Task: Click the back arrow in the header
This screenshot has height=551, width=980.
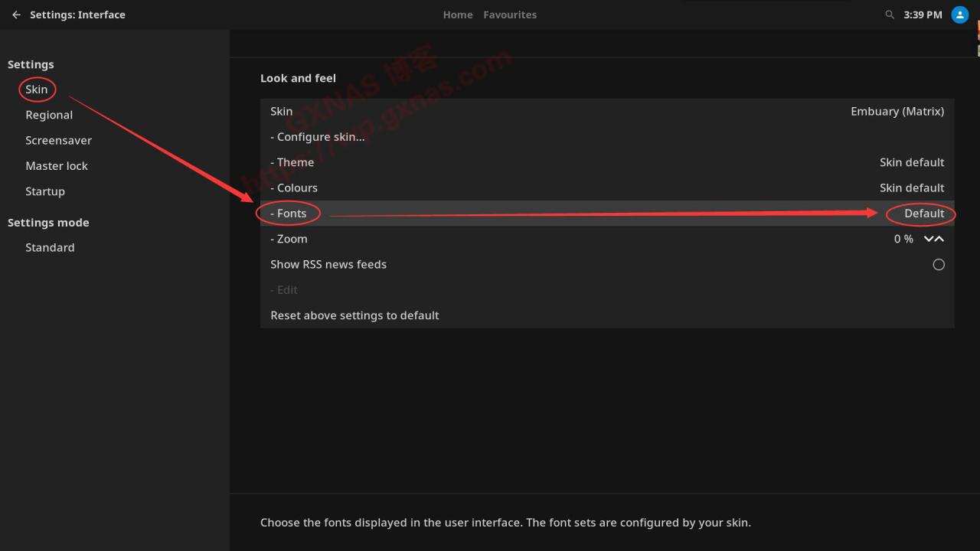Action: pyautogui.click(x=16, y=15)
